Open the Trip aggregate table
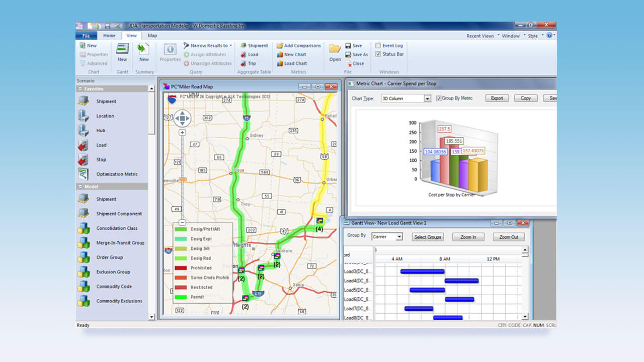The height and width of the screenshot is (362, 644). coord(248,63)
